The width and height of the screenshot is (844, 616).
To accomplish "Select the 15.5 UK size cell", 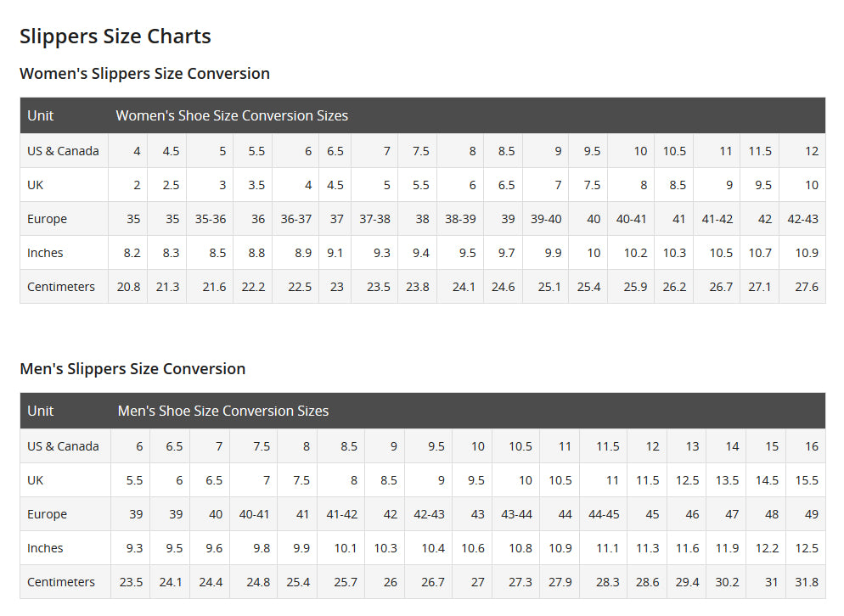I will click(806, 480).
